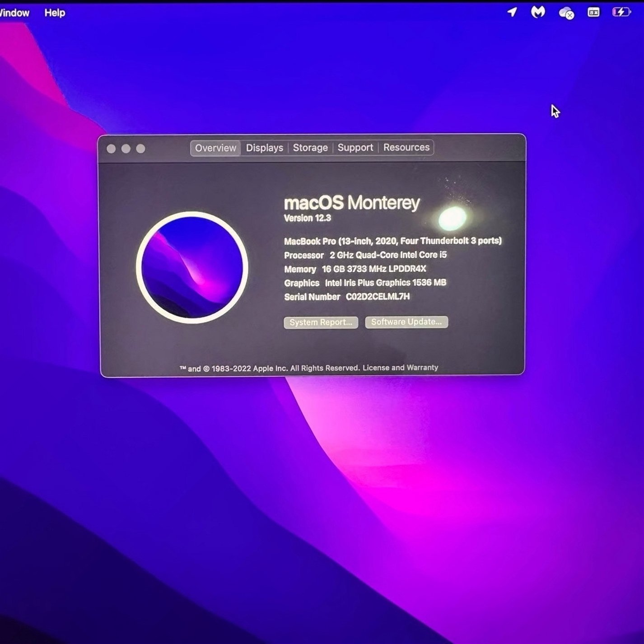Click the Software Update button

point(406,322)
